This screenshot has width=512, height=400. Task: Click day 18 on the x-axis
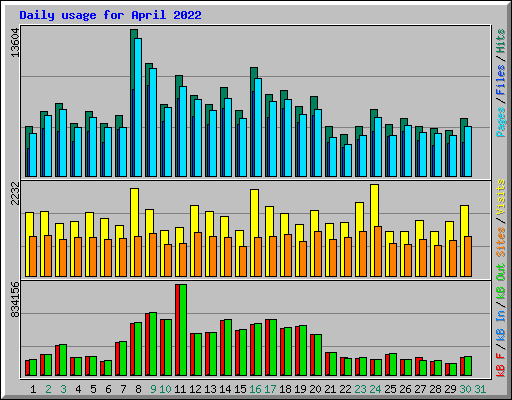coord(285,389)
